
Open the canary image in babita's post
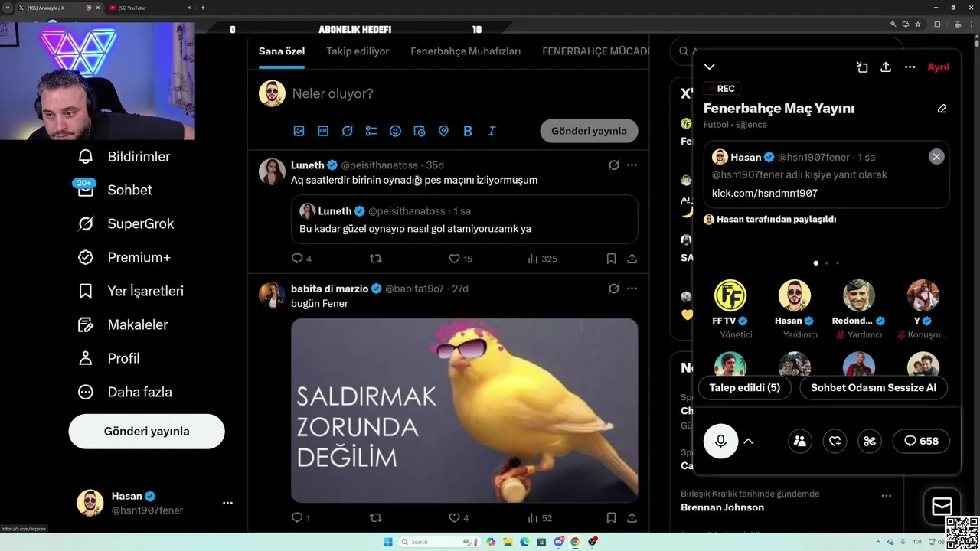[465, 410]
